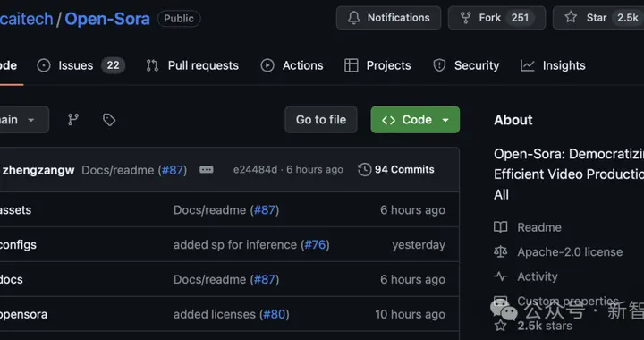Open 'added sp for inference' commit message
The width and height of the screenshot is (644, 340).
(235, 245)
